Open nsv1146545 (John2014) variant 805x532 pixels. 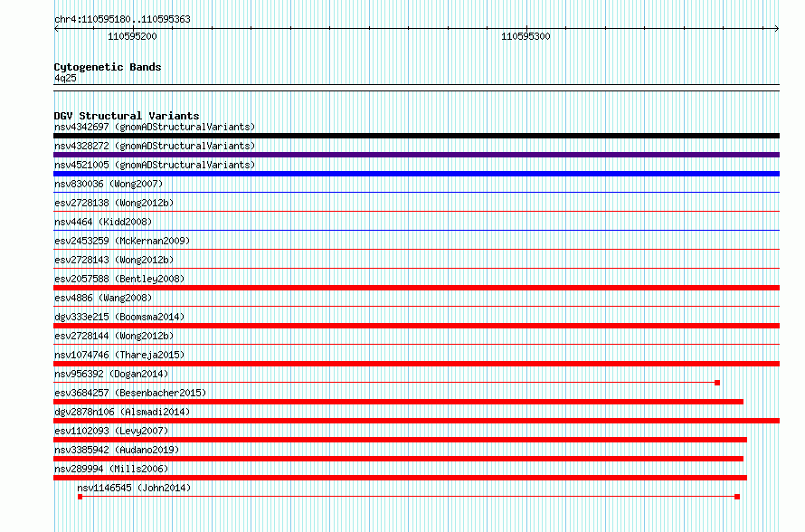(134, 488)
